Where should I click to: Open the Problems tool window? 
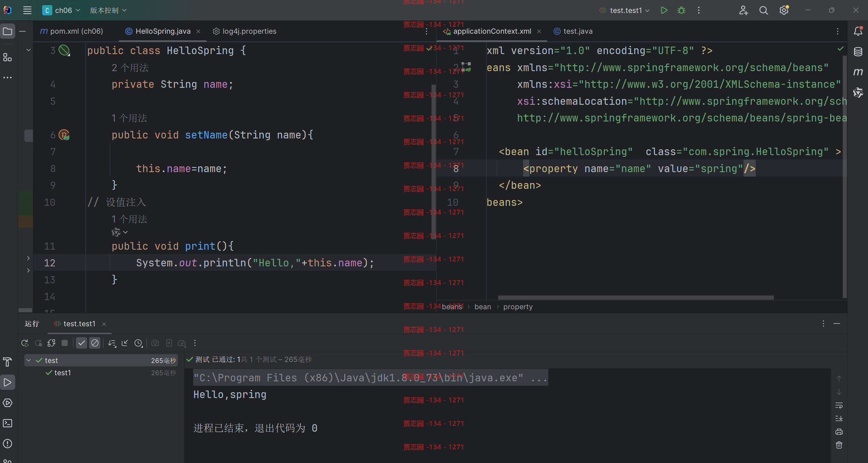[7, 444]
